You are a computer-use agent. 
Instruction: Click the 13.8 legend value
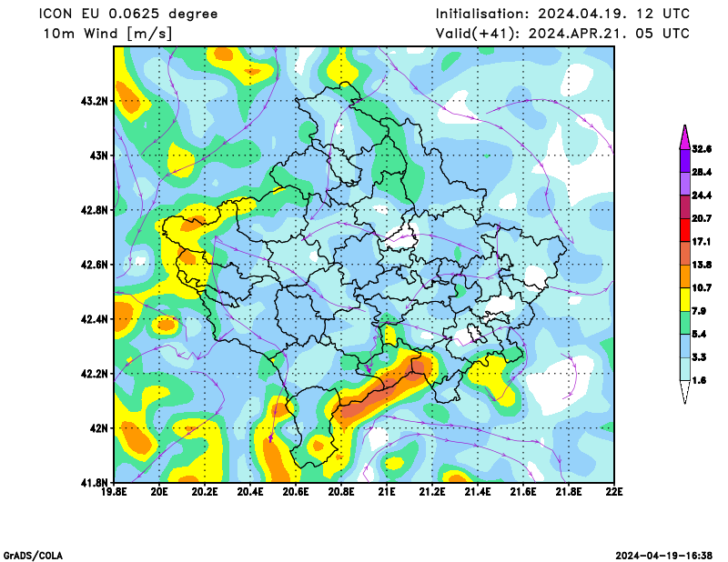click(702, 265)
